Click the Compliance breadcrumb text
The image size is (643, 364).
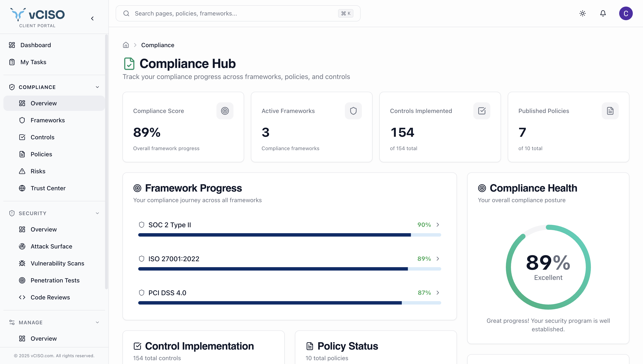coord(158,45)
